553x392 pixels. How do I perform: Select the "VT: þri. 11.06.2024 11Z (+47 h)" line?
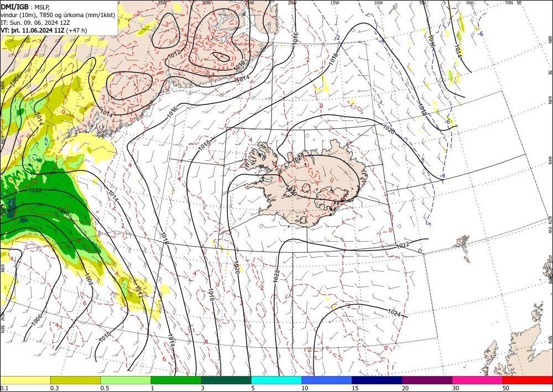coord(44,30)
